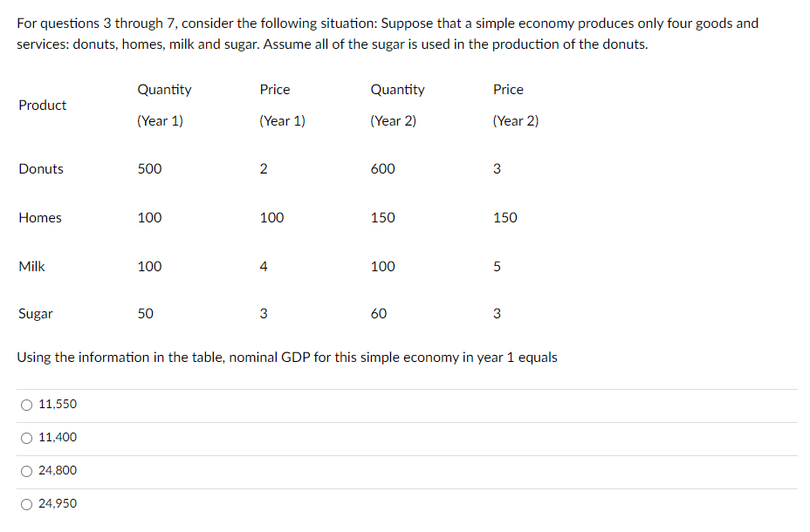Click the Donuts Year 1 quantity value 500
The height and width of the screenshot is (532, 810).
(x=149, y=169)
